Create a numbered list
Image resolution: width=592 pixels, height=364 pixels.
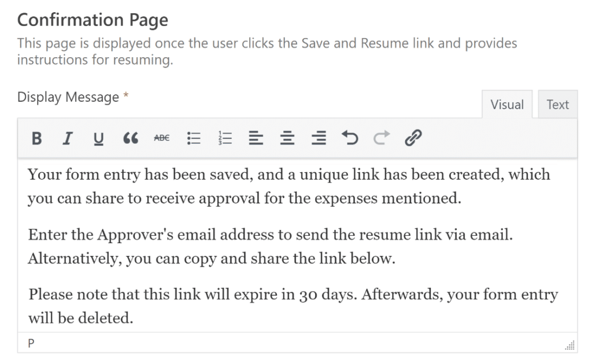click(225, 138)
